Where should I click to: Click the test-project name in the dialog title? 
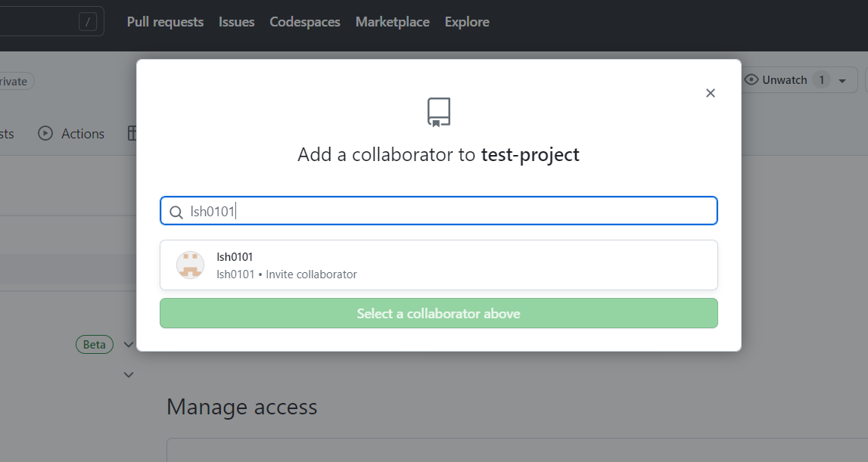click(x=530, y=155)
